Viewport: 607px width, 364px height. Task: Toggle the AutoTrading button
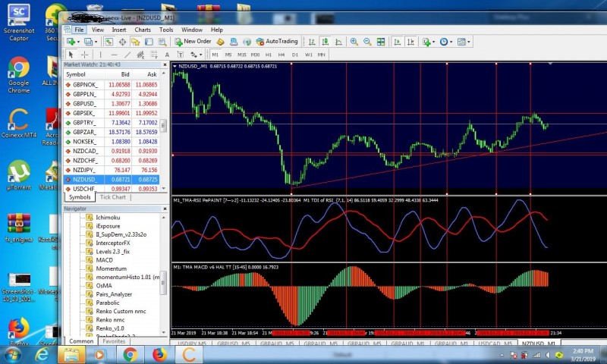tap(277, 42)
